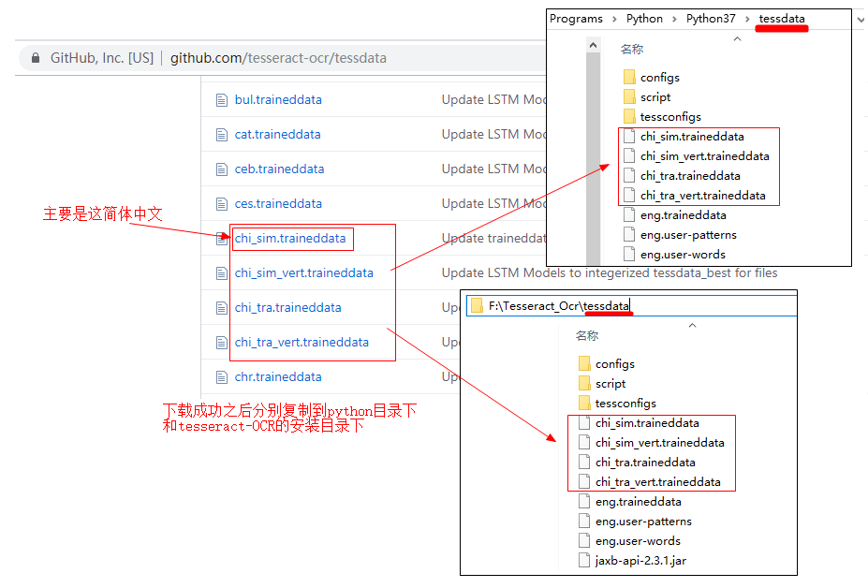868x588 pixels.
Task: Click eng.user-patterns file icon in Tesseract_Ocr window
Action: coord(584,521)
